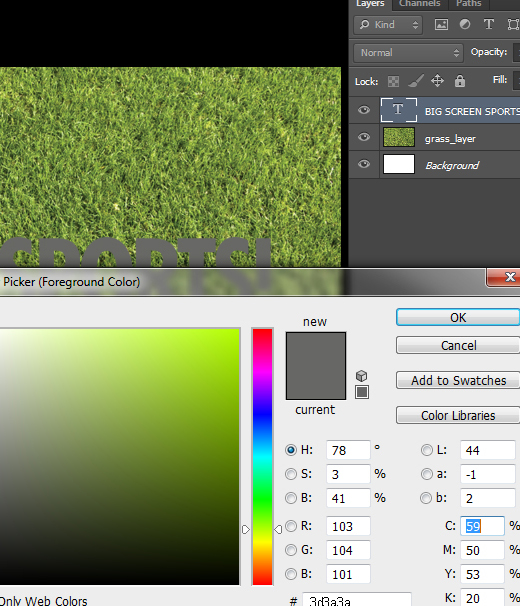Switch to the Layers tab
Image resolution: width=520 pixels, height=606 pixels.
coord(370,4)
